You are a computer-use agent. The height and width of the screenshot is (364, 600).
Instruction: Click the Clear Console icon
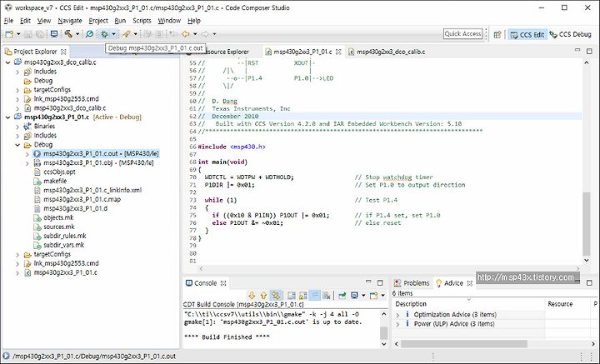(x=327, y=295)
